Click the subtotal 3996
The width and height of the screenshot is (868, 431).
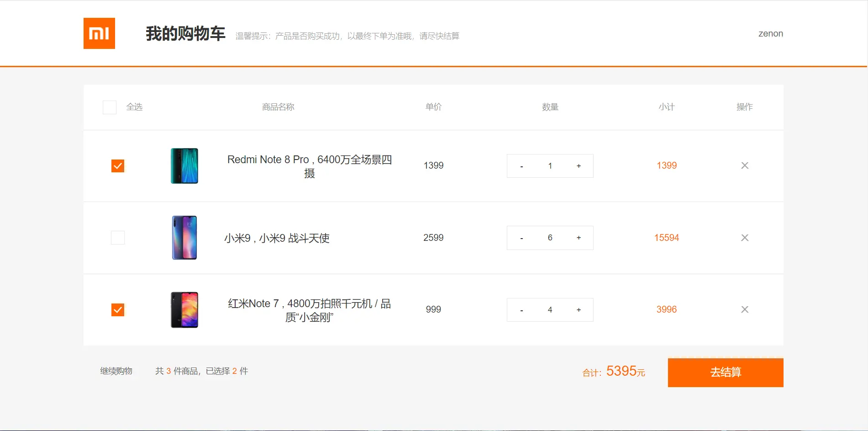click(x=667, y=309)
